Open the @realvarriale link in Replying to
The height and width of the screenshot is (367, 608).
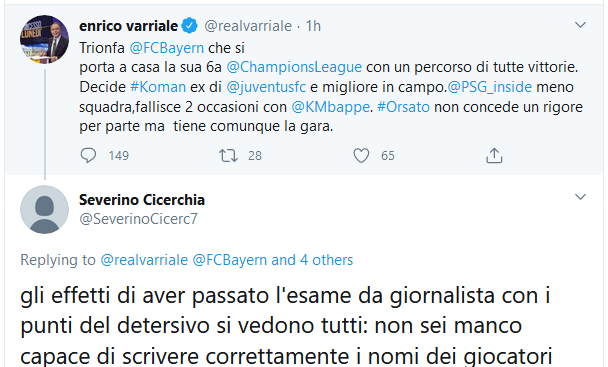(x=144, y=260)
